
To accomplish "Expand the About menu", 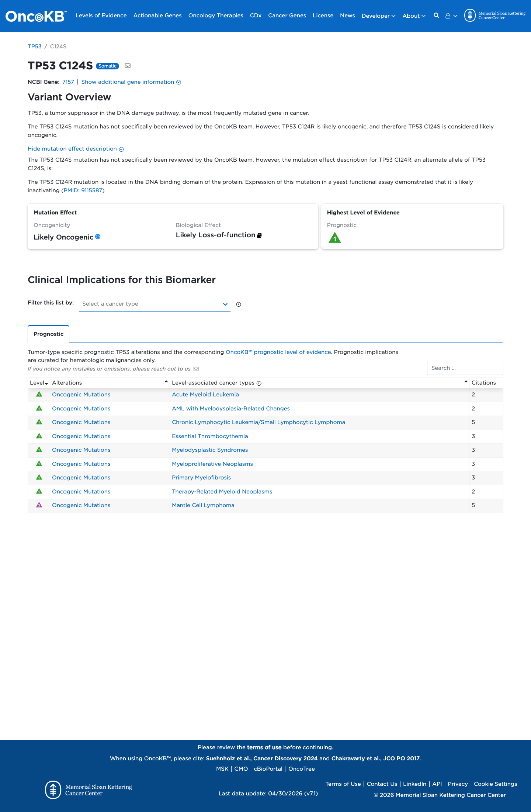I will [x=414, y=16].
